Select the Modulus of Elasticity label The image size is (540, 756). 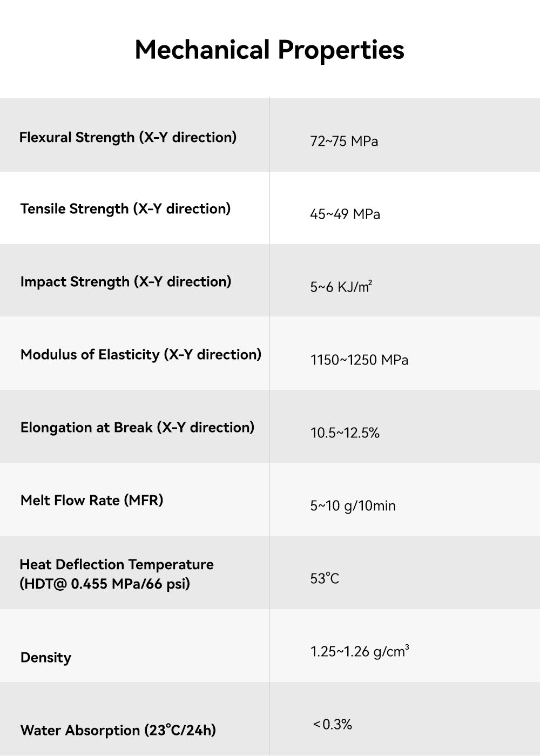tap(141, 355)
